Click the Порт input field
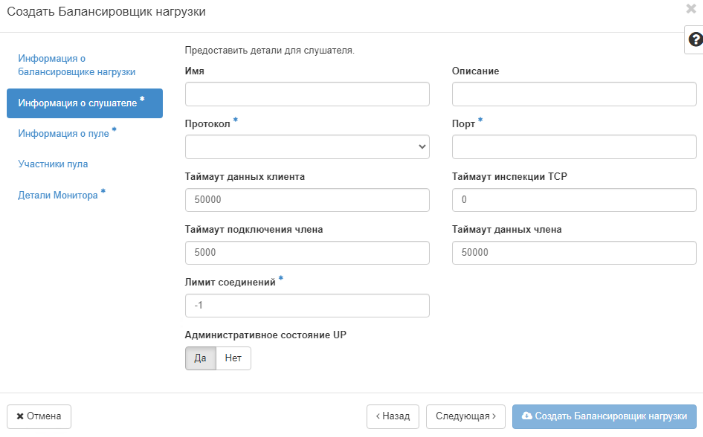 (574, 147)
